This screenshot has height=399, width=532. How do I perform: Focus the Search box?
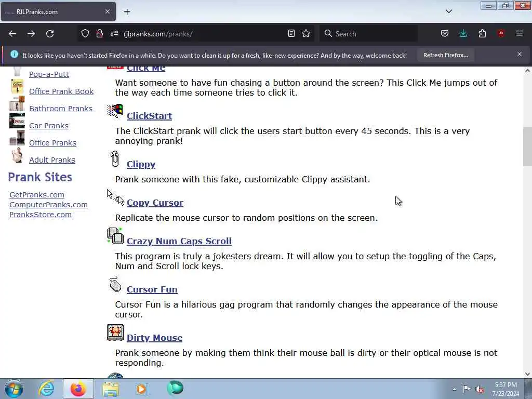[x=368, y=34]
